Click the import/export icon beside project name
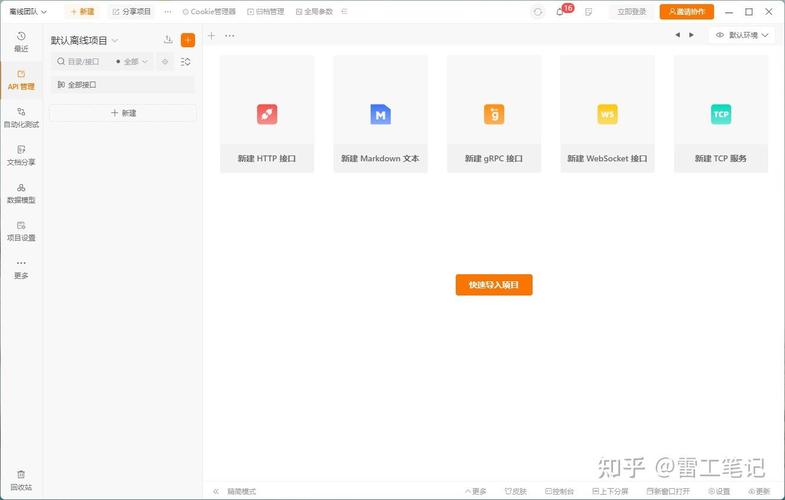The height and width of the screenshot is (500, 785). 168,40
